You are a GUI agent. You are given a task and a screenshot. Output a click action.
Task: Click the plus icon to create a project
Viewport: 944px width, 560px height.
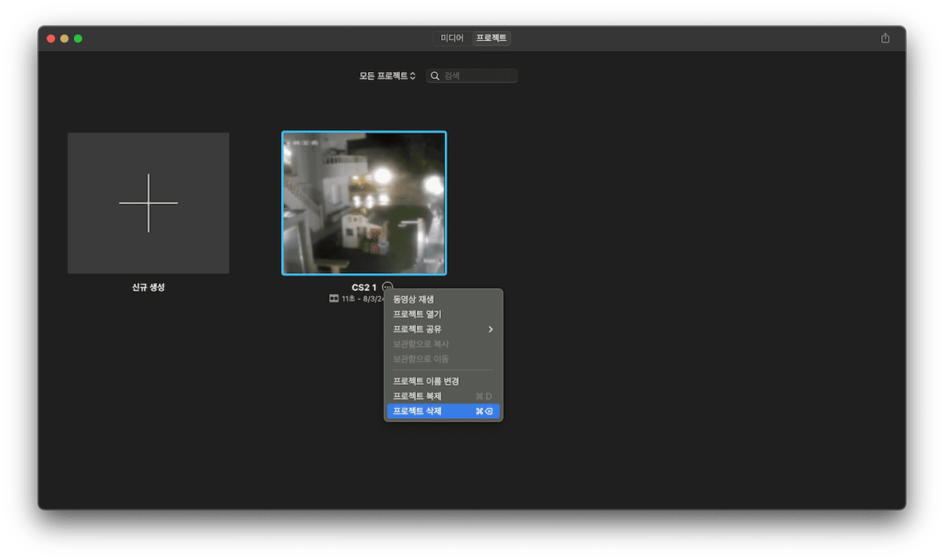point(148,203)
